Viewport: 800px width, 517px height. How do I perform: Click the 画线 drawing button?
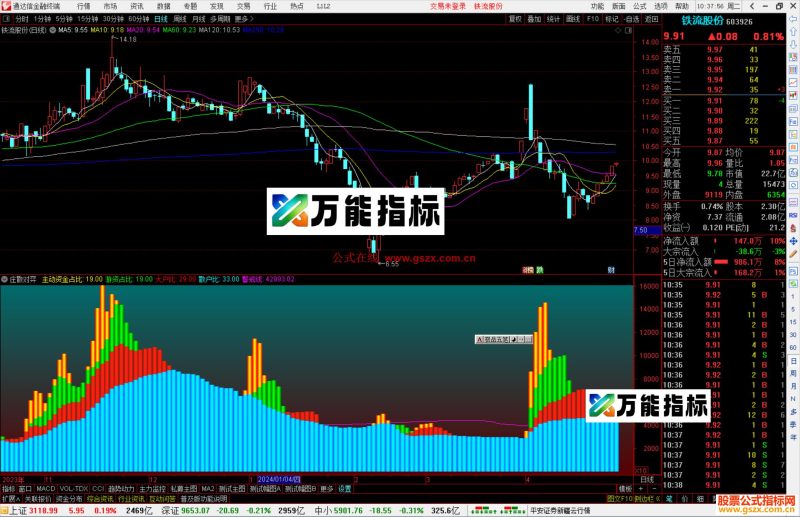(573, 19)
